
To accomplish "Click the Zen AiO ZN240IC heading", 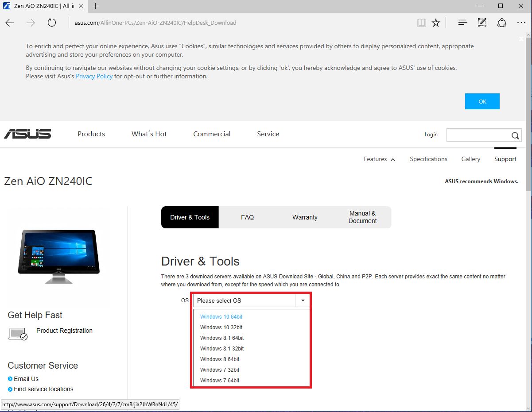I will [x=48, y=181].
